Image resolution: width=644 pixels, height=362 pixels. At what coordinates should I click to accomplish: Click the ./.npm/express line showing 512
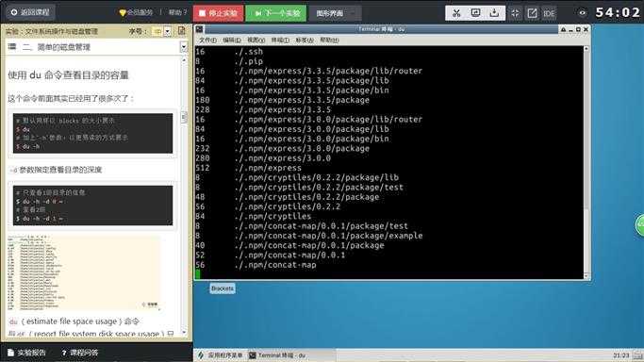click(x=249, y=168)
